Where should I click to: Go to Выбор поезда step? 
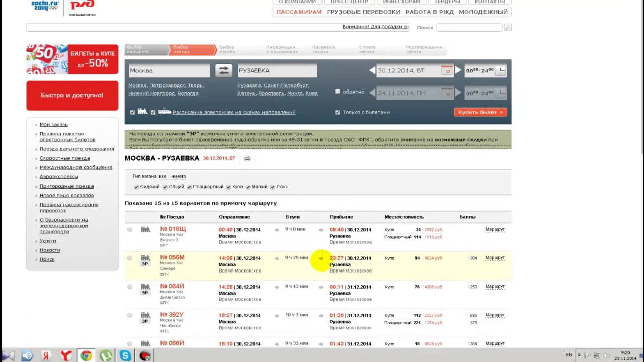pyautogui.click(x=193, y=49)
